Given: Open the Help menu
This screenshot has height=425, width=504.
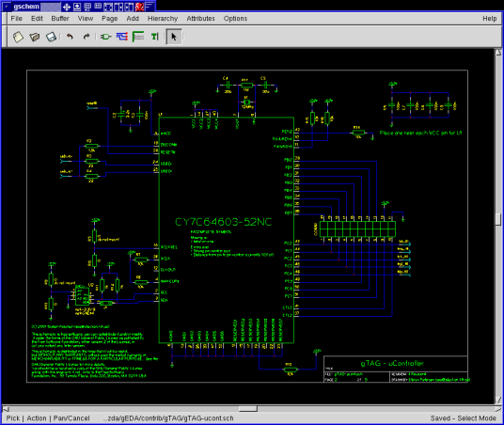Looking at the screenshot, I should pos(490,18).
